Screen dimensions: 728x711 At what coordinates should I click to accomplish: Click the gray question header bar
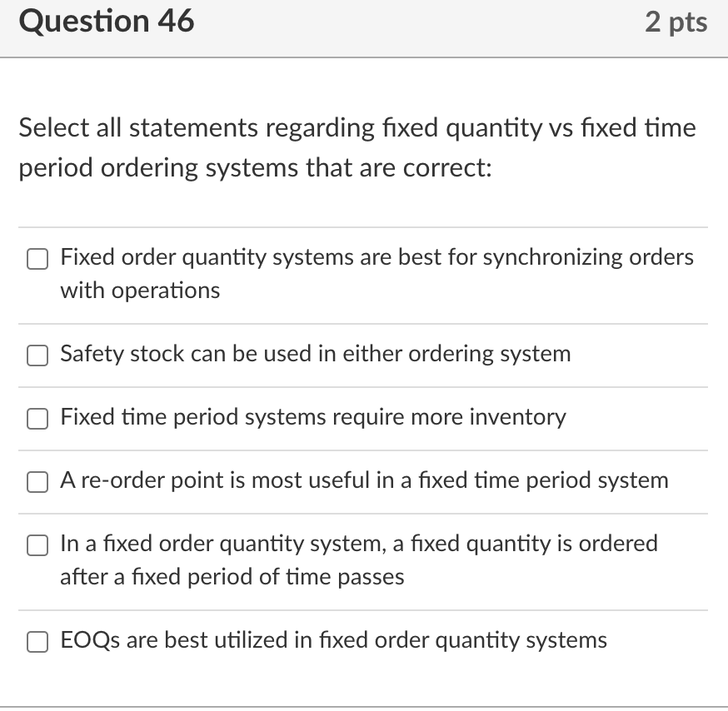pyautogui.click(x=364, y=27)
